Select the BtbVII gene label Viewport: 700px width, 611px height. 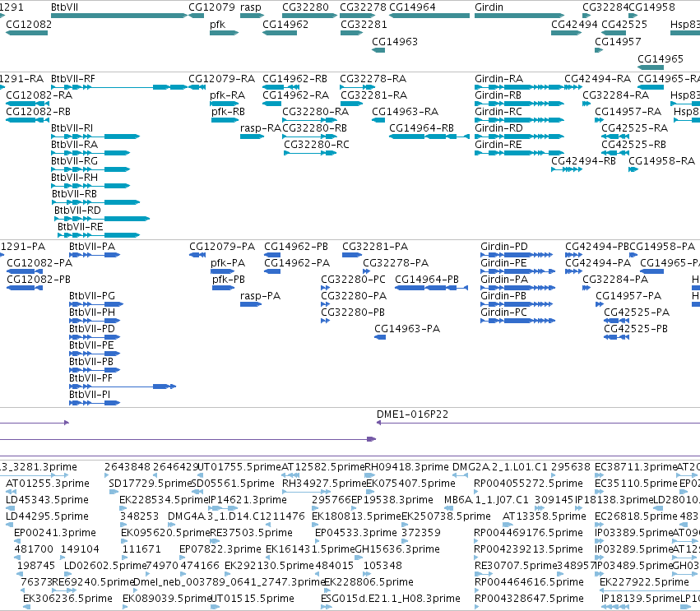click(65, 7)
